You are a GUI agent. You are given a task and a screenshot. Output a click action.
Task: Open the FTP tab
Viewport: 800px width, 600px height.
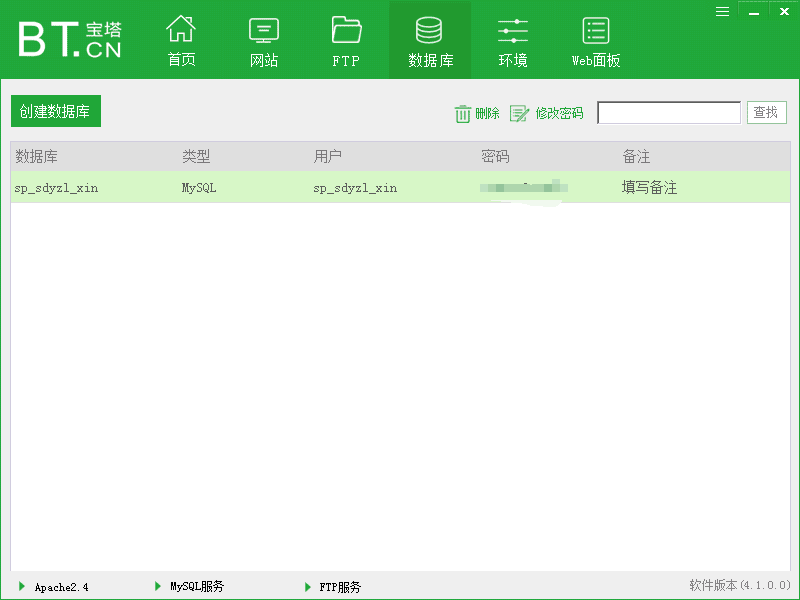coord(346,40)
